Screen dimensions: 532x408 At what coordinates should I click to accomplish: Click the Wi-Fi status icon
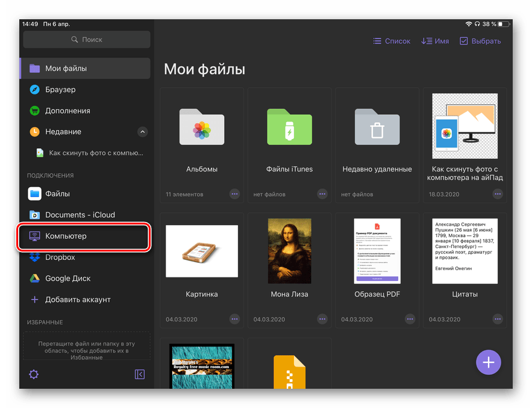[x=469, y=24]
